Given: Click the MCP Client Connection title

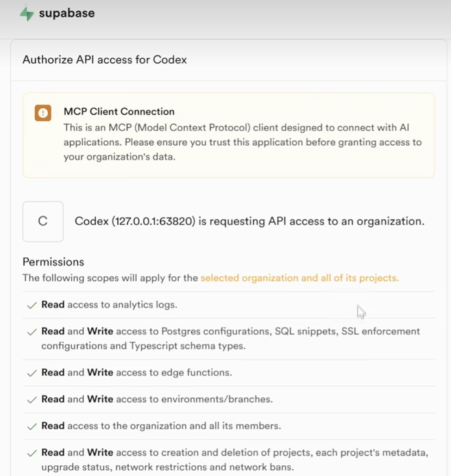Looking at the screenshot, I should click(119, 111).
